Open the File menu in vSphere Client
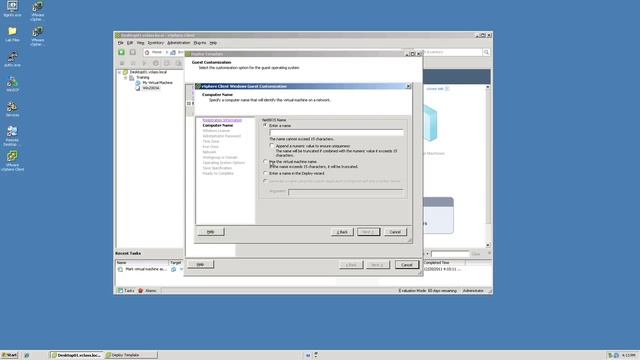The image size is (640, 360). point(120,43)
